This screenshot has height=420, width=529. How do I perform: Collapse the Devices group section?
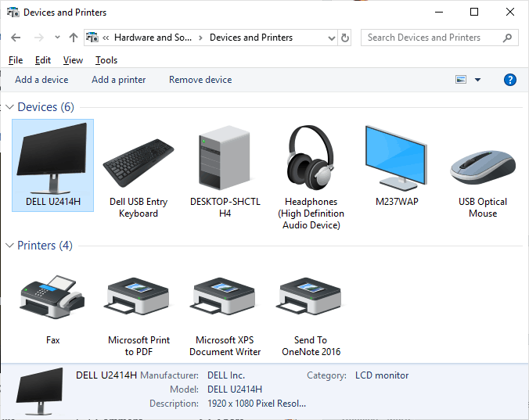[10, 107]
